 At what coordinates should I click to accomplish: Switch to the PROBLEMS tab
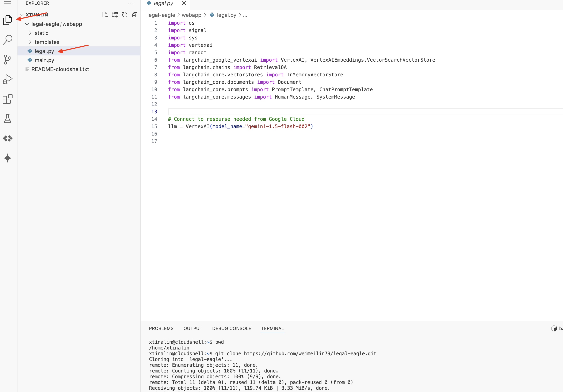point(161,328)
